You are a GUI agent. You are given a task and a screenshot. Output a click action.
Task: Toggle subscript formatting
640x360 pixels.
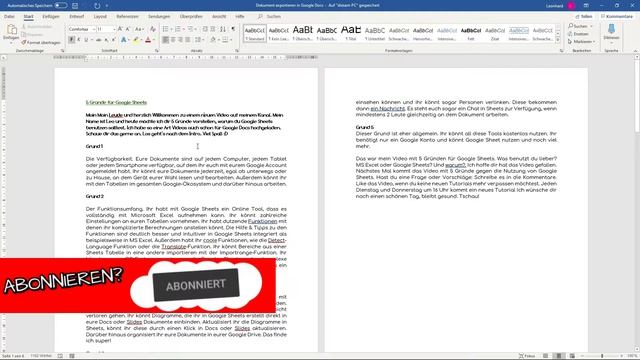tap(106, 40)
